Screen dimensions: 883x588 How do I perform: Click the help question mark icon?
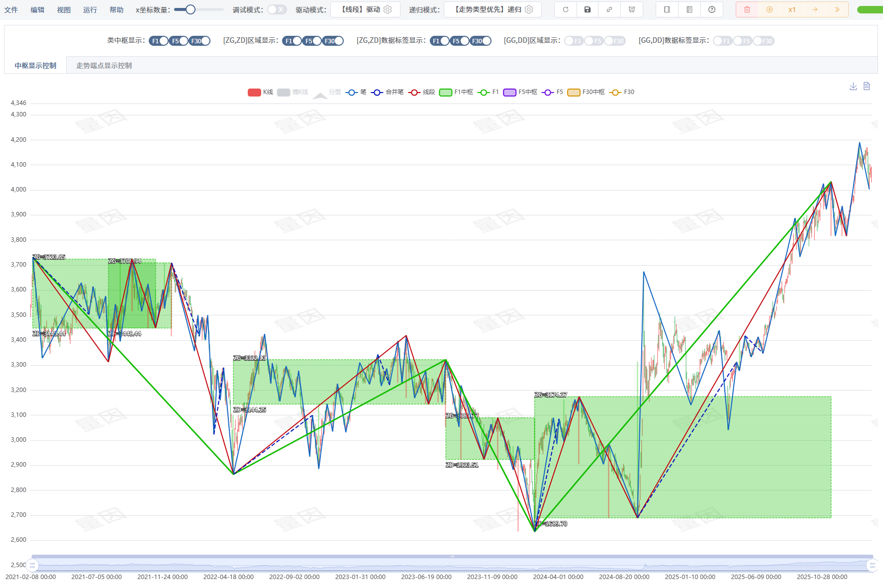click(x=712, y=9)
